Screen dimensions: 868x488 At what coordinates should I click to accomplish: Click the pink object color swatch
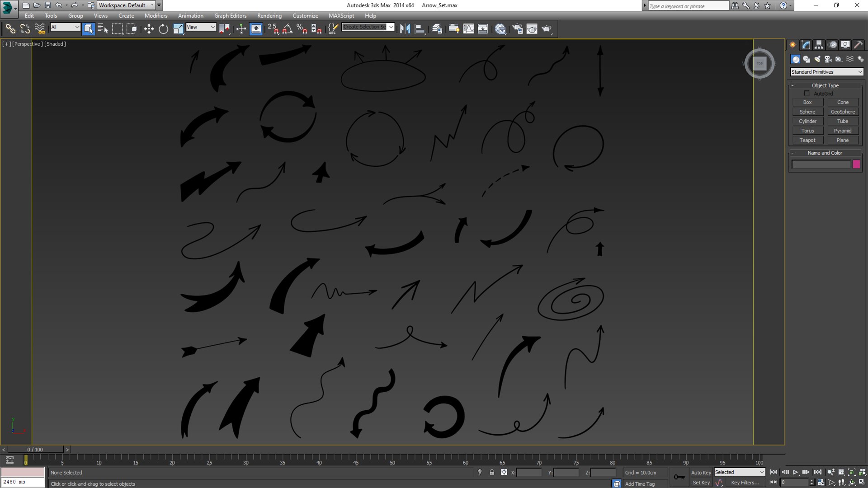click(856, 164)
